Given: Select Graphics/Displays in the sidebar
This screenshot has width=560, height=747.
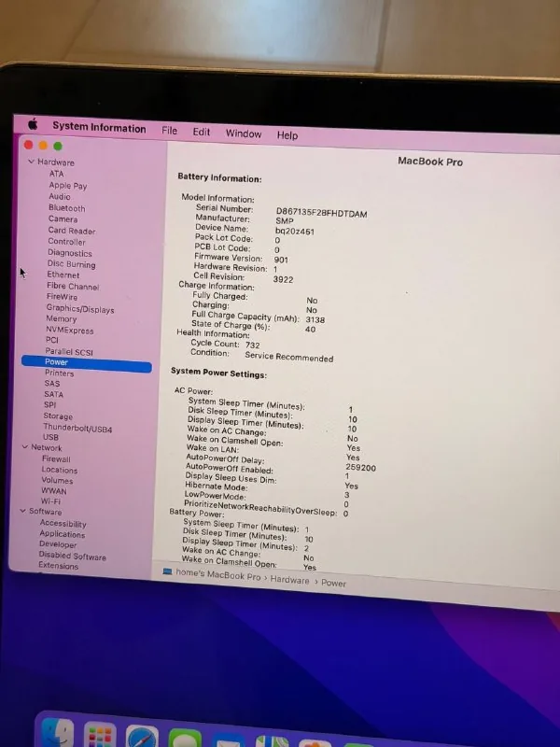Looking at the screenshot, I should [80, 309].
